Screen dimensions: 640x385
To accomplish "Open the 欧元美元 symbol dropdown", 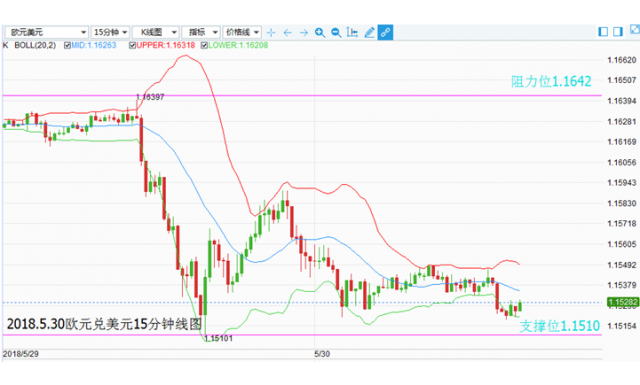I will pos(47,32).
